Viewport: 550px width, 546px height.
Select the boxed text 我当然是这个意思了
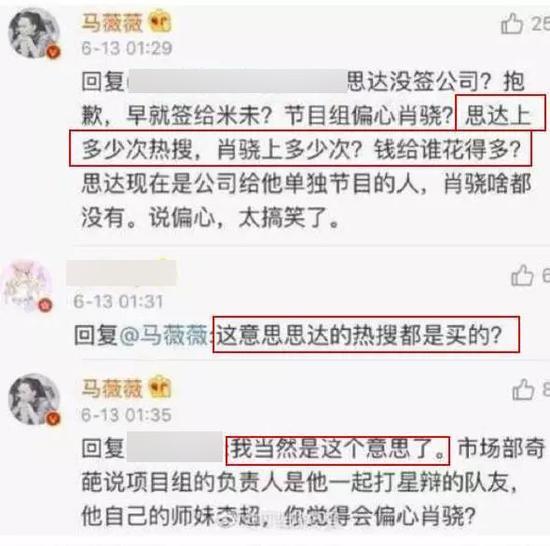(x=337, y=451)
